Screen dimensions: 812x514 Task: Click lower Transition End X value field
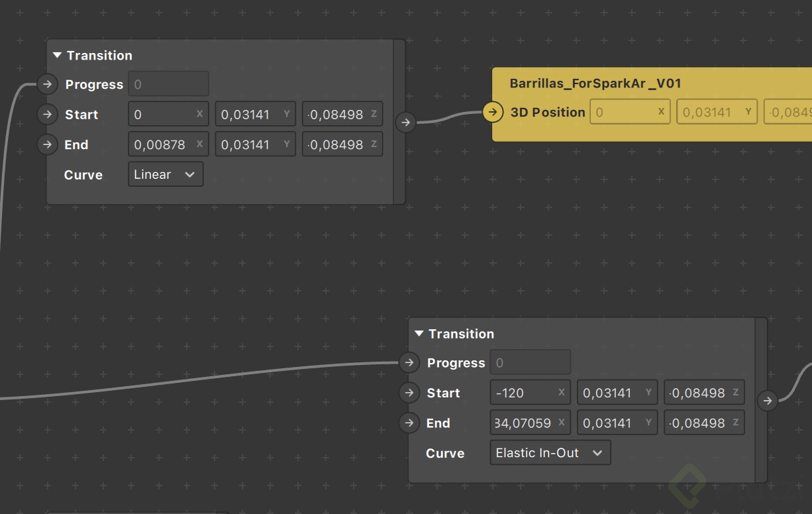[x=525, y=423]
